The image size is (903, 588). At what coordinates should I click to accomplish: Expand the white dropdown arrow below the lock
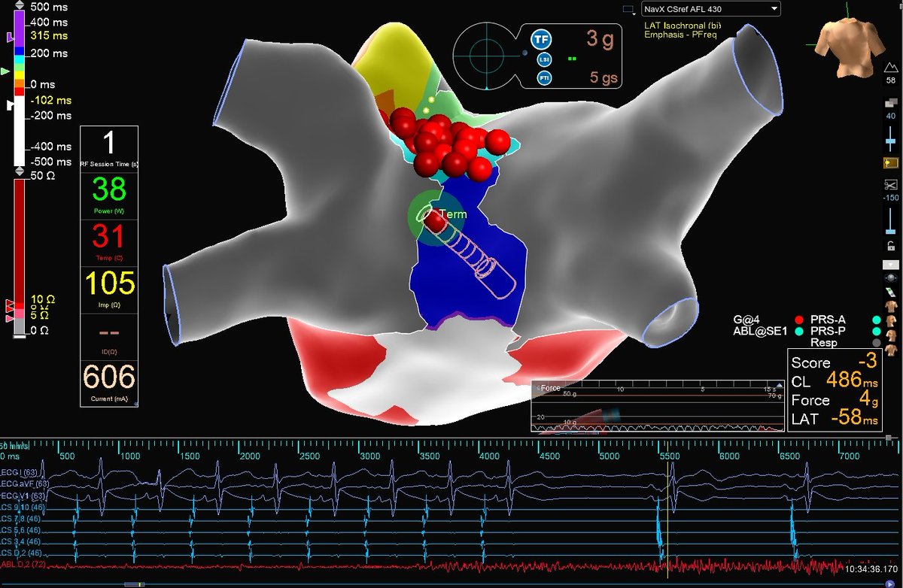[x=891, y=265]
